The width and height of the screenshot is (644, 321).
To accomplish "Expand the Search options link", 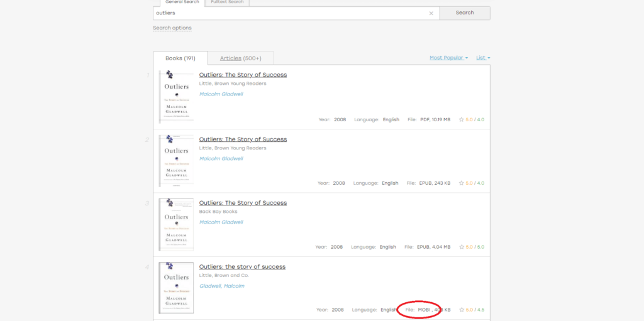I will click(172, 28).
